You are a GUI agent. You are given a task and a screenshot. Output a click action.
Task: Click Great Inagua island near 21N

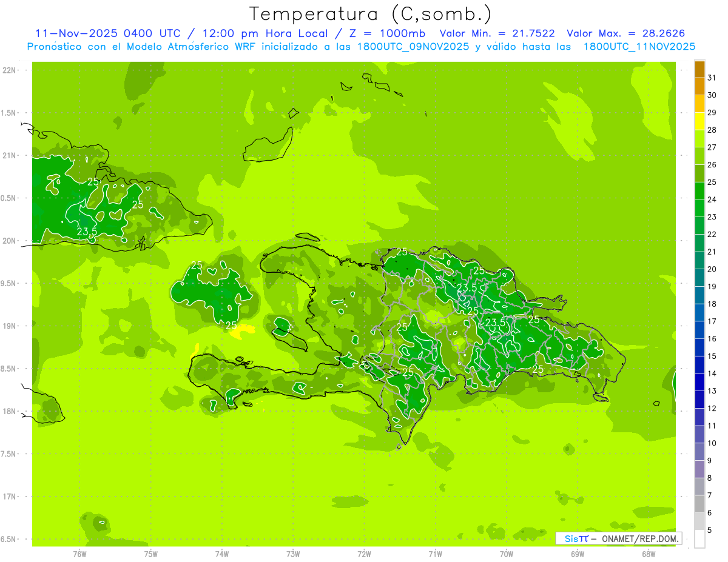267,146
